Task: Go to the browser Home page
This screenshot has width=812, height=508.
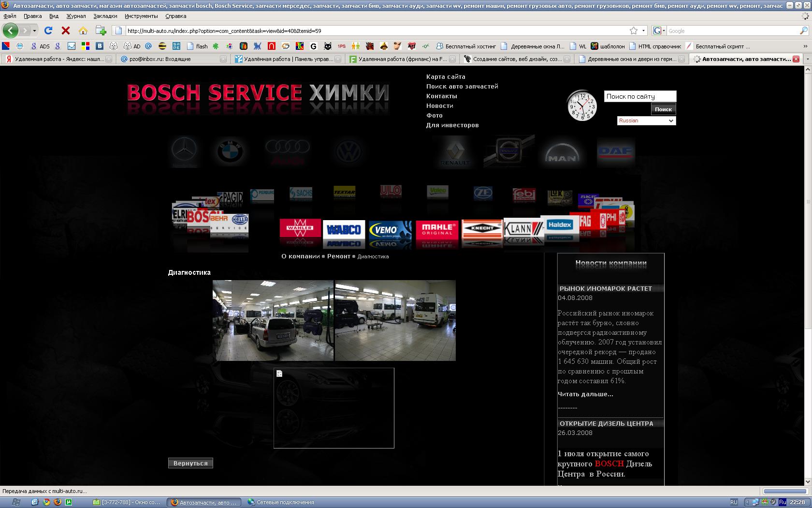Action: click(x=83, y=30)
